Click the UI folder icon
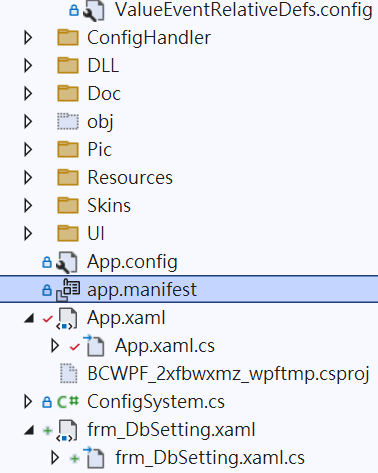 click(x=68, y=233)
